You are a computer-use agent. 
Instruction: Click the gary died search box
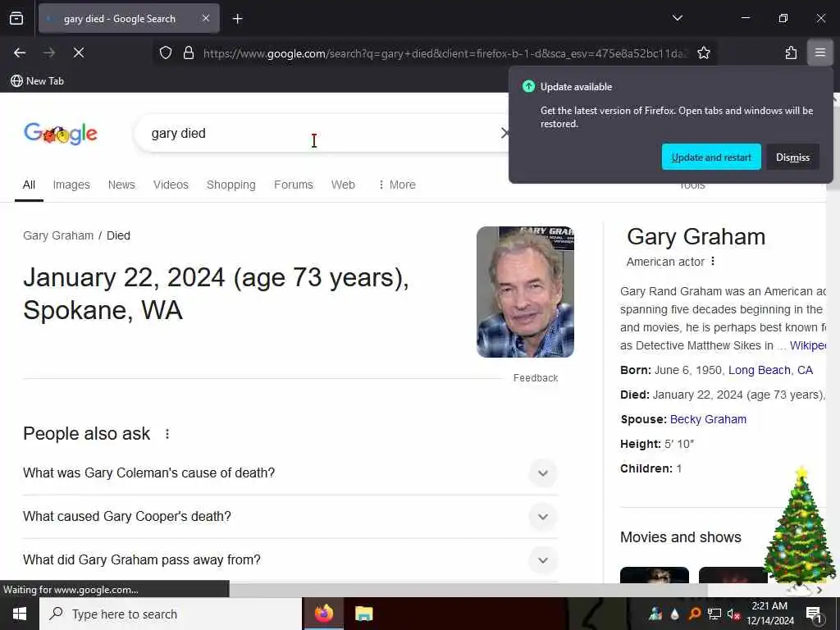click(x=322, y=133)
